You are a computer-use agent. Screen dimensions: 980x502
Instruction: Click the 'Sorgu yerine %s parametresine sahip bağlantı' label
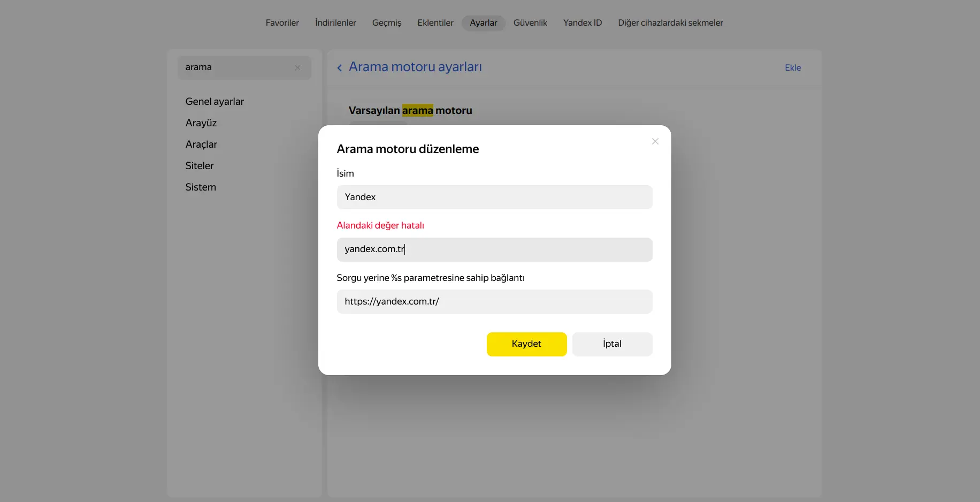tap(431, 278)
